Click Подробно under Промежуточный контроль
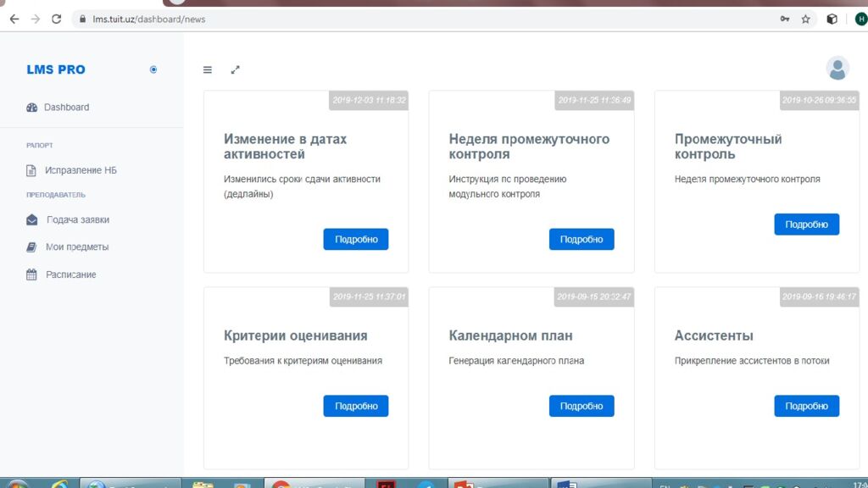This screenshot has width=868, height=488. tap(806, 225)
